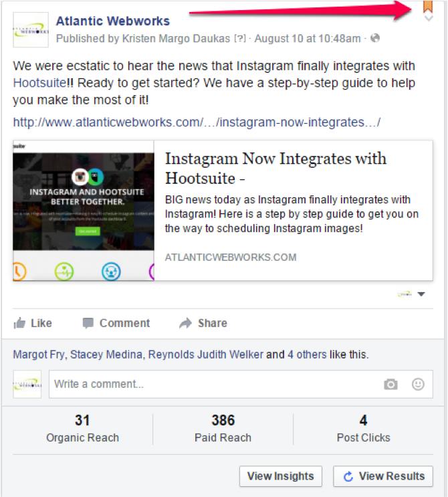Click the View Insights button
The height and width of the screenshot is (497, 448).
(x=281, y=476)
